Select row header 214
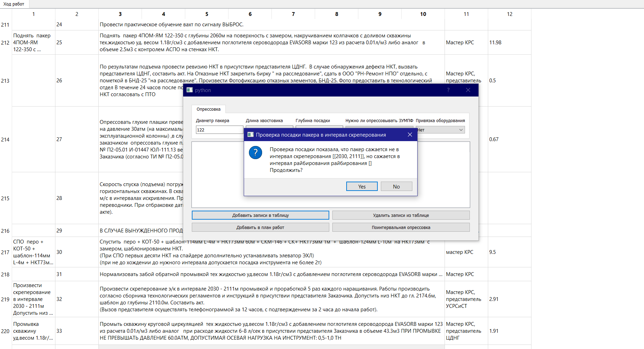The height and width of the screenshot is (349, 644). [6, 139]
